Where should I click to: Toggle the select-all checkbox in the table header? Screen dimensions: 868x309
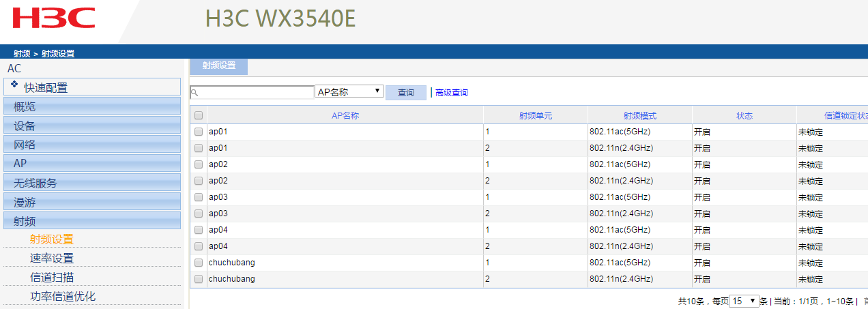pyautogui.click(x=199, y=115)
